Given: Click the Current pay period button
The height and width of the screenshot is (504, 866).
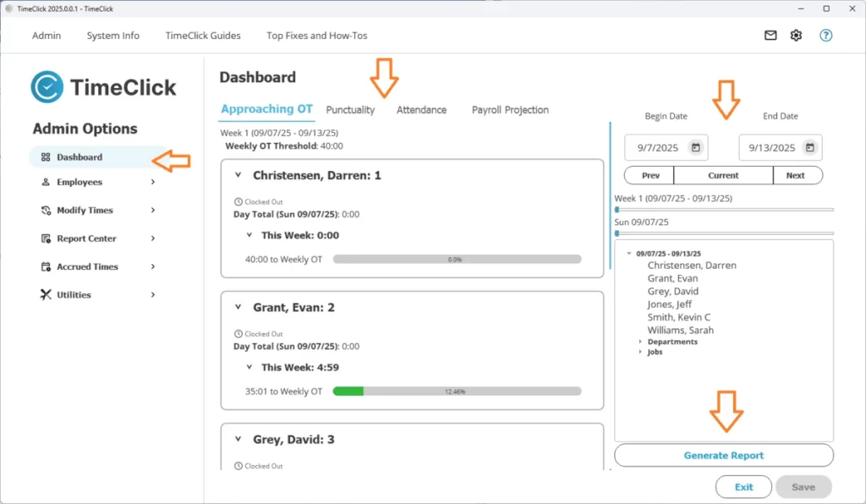Looking at the screenshot, I should 723,175.
